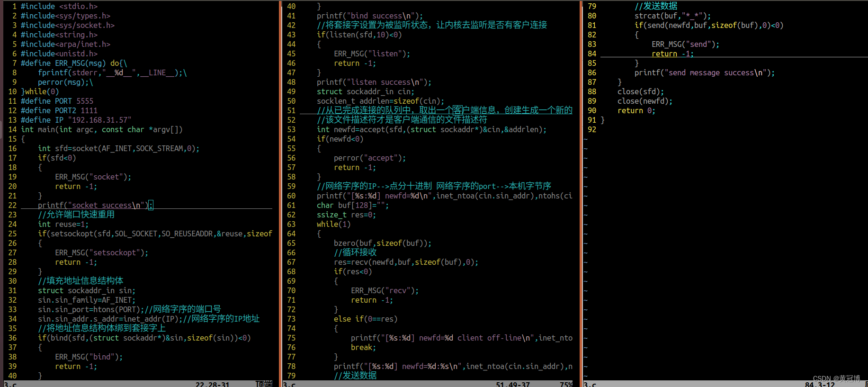Click '#include<arpa/inet.h>' on line 5
Image resolution: width=868 pixels, height=387 pixels.
65,44
